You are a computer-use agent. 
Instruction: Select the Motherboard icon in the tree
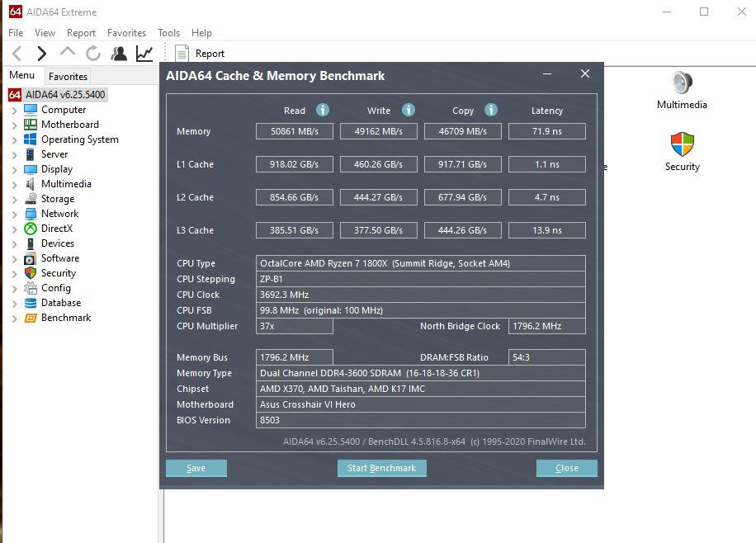tap(31, 125)
